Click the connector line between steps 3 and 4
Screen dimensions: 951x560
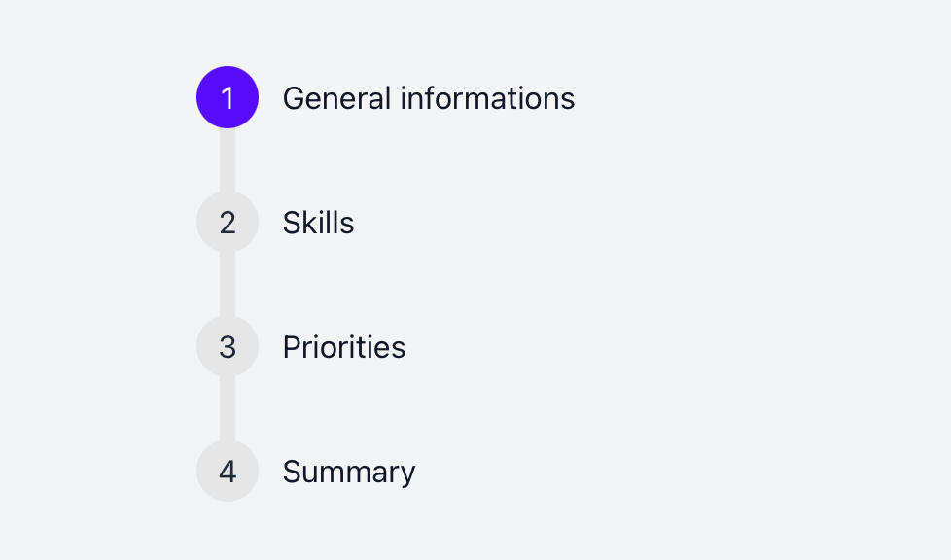point(228,409)
